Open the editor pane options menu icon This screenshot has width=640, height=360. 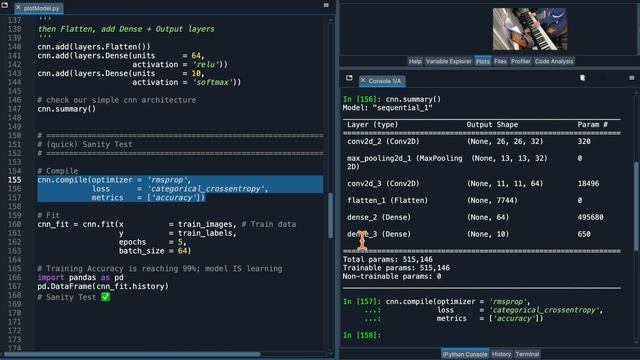[x=326, y=5]
